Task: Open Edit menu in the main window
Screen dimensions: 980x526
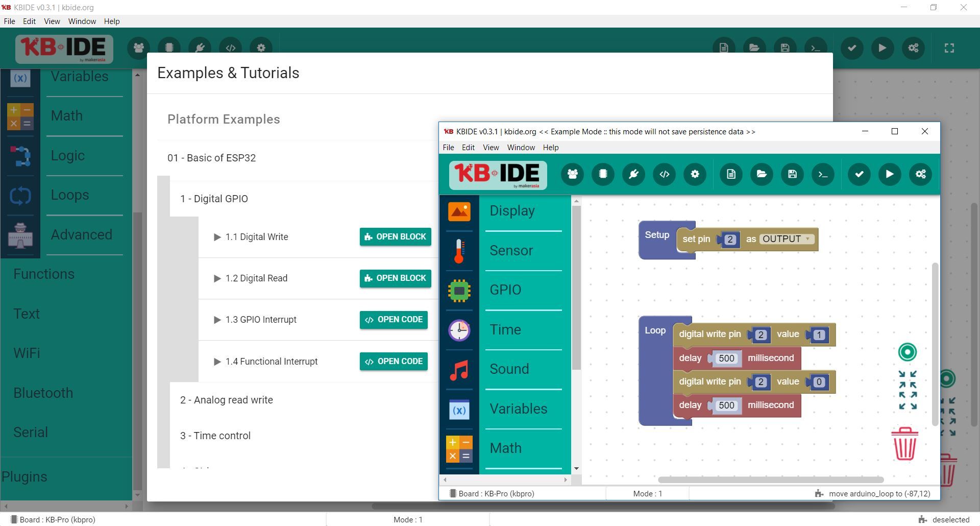Action: (29, 21)
